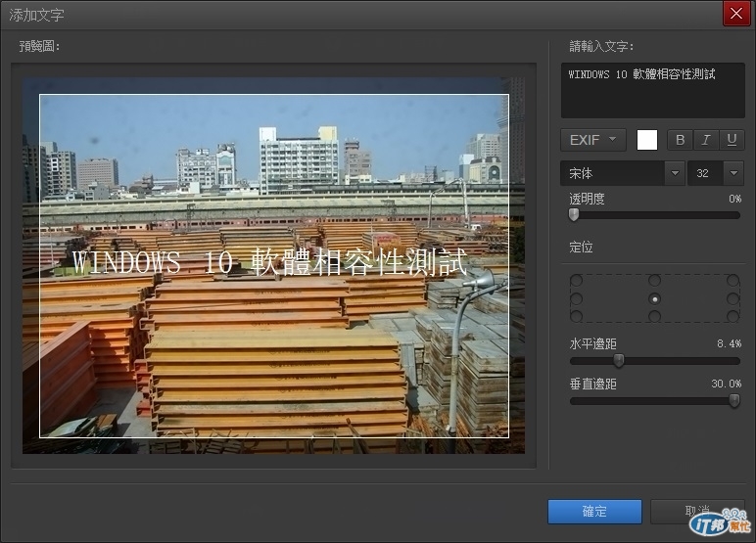
Task: Click the 請輸入文字 text input box
Action: tap(653, 91)
